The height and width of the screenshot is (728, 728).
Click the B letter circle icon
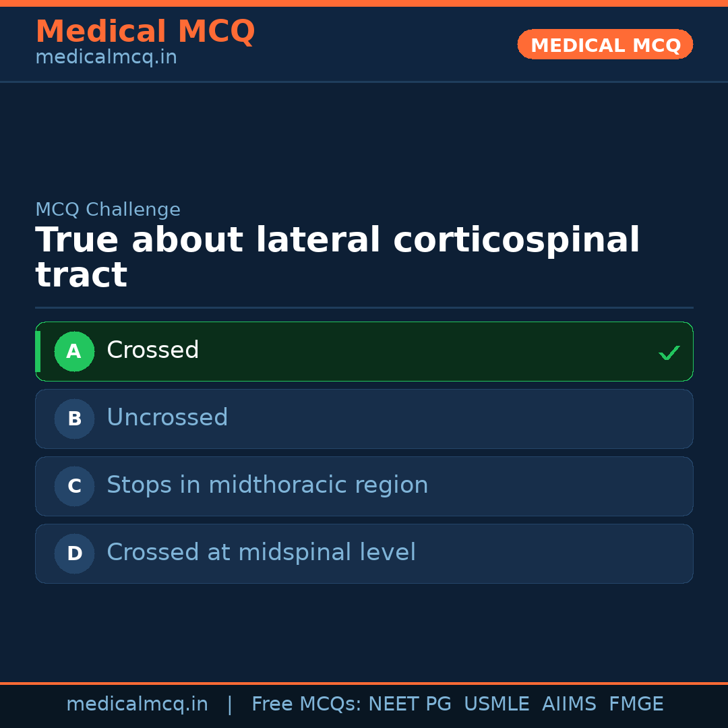click(74, 419)
